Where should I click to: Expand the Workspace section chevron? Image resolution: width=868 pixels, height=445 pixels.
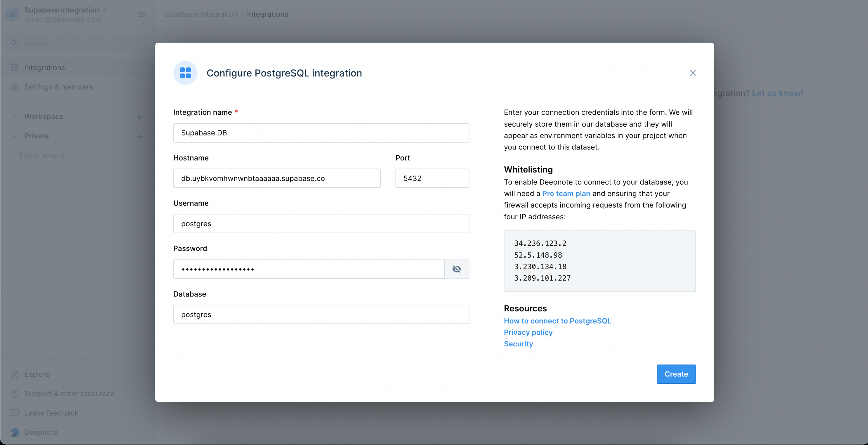click(14, 117)
